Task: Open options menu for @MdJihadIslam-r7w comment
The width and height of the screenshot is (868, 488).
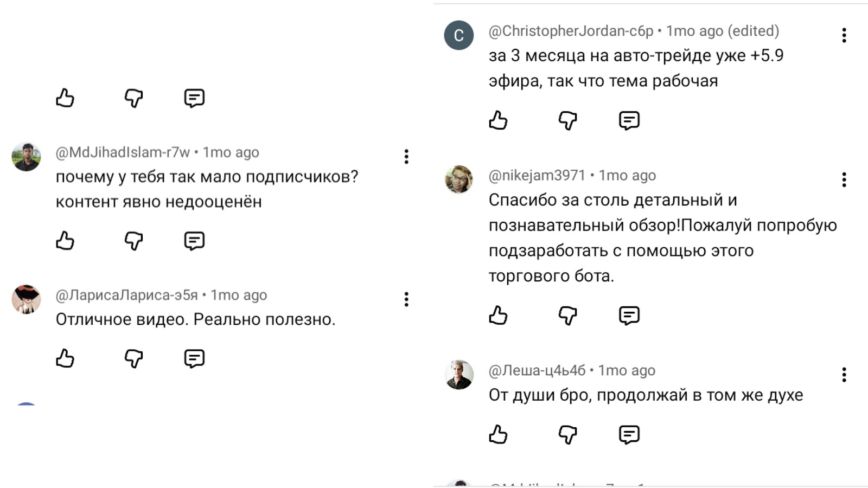Action: click(x=406, y=157)
